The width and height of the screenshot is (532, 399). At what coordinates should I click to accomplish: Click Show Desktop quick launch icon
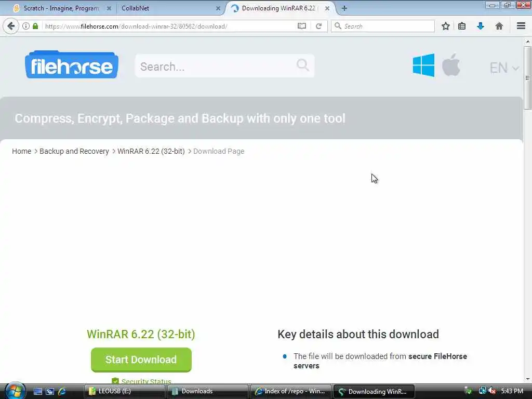click(38, 391)
